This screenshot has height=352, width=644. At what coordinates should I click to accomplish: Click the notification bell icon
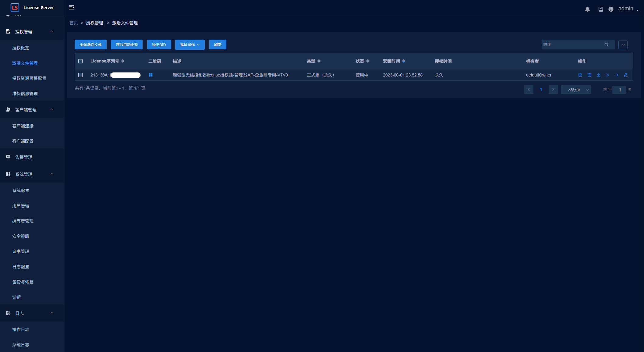point(587,9)
